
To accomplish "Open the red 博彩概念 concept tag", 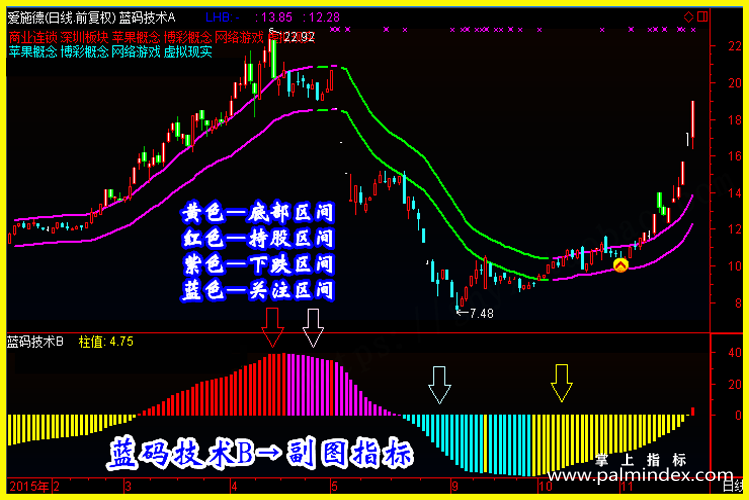I will [x=188, y=37].
